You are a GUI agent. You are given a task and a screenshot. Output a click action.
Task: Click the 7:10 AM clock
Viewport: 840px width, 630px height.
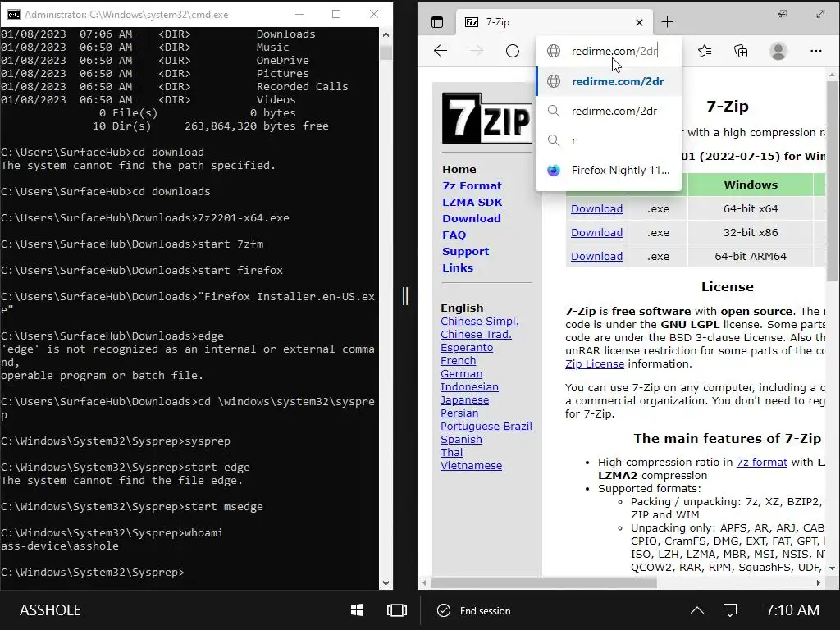coord(792,610)
